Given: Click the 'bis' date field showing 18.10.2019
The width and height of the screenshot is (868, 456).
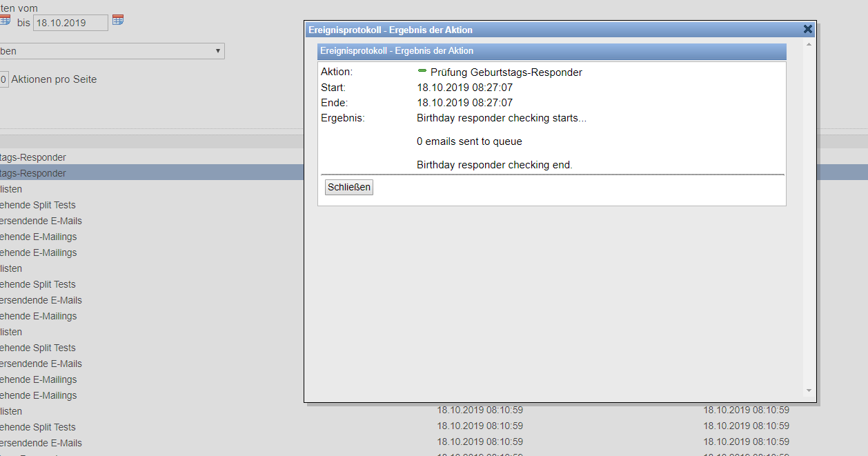Looking at the screenshot, I should pos(70,23).
